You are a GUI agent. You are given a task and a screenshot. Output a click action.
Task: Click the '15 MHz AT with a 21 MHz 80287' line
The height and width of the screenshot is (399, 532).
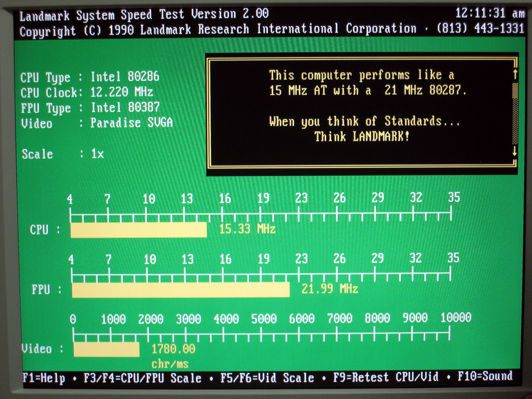click(x=368, y=90)
